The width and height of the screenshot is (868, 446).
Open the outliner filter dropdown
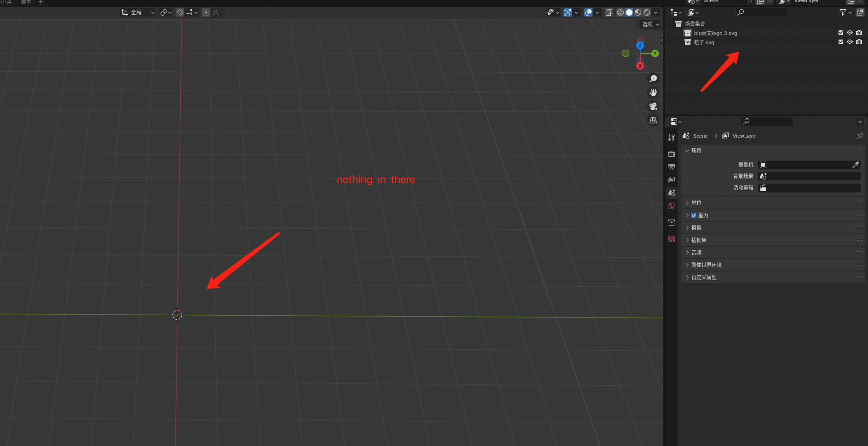(845, 12)
